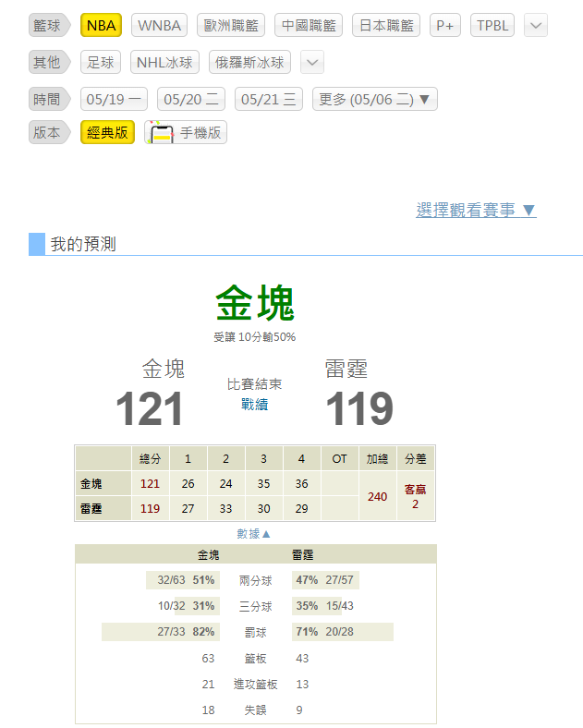583x728 pixels.
Task: Choose date 05/19 一
Action: 114,100
